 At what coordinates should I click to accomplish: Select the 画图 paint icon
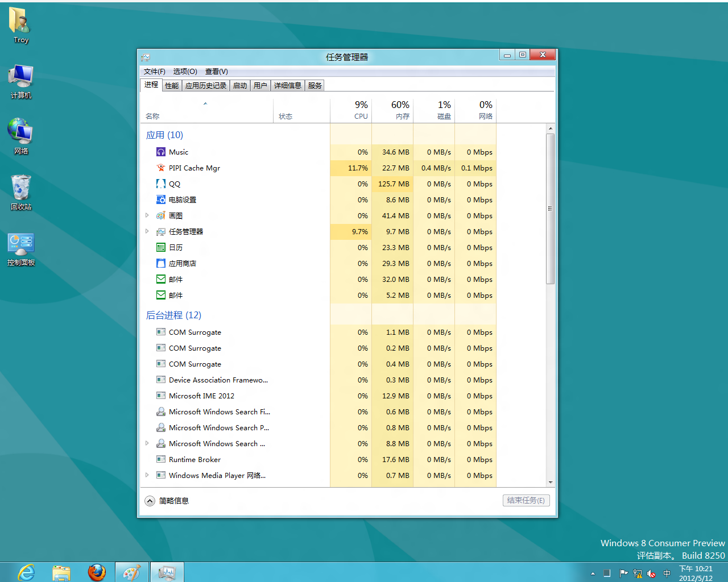point(161,215)
